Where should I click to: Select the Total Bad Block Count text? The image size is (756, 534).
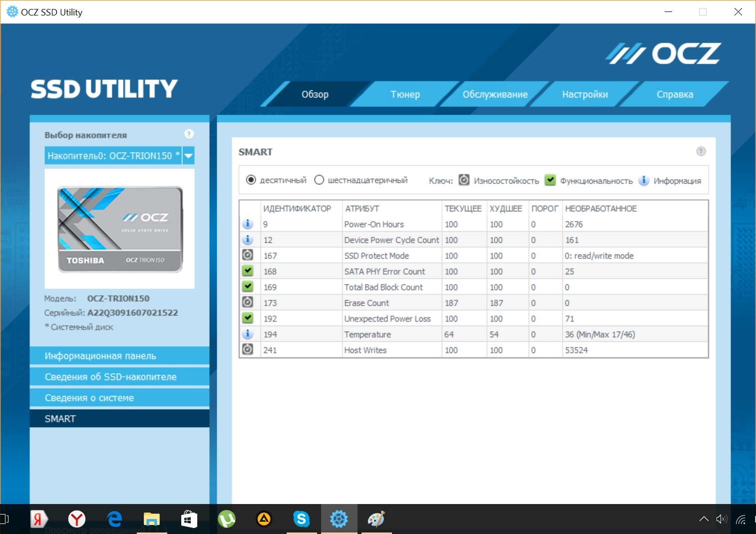click(383, 287)
